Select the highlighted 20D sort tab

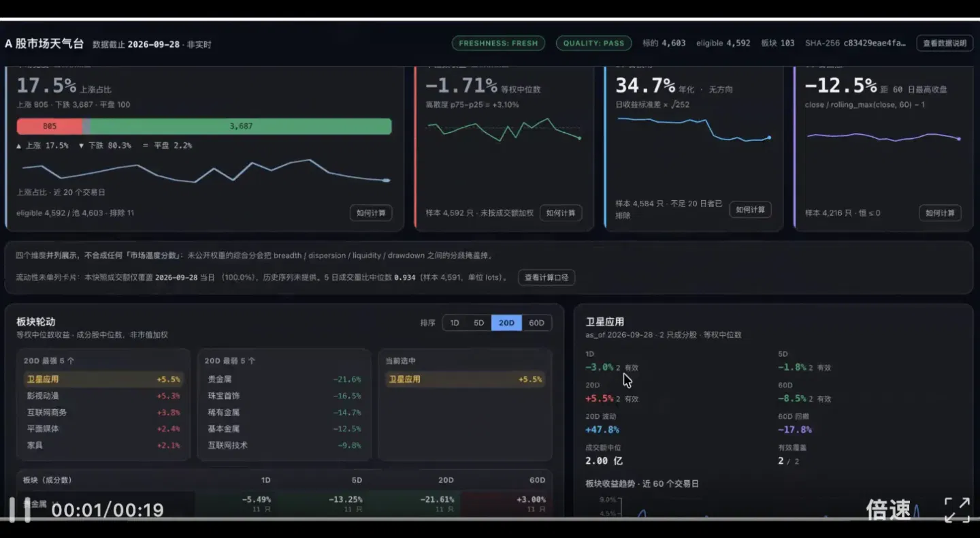pos(506,323)
